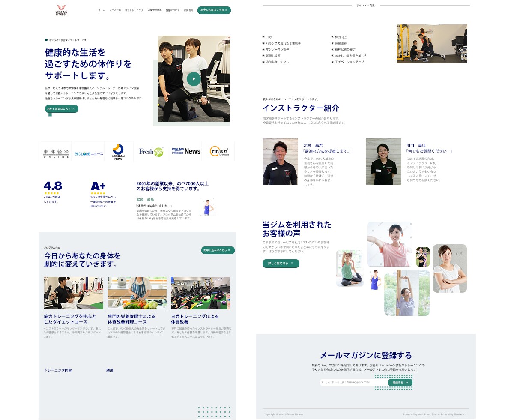Image resolution: width=514 pixels, height=420 pixels.
Task: Open the seated yoga woman photo
Action: [350, 268]
